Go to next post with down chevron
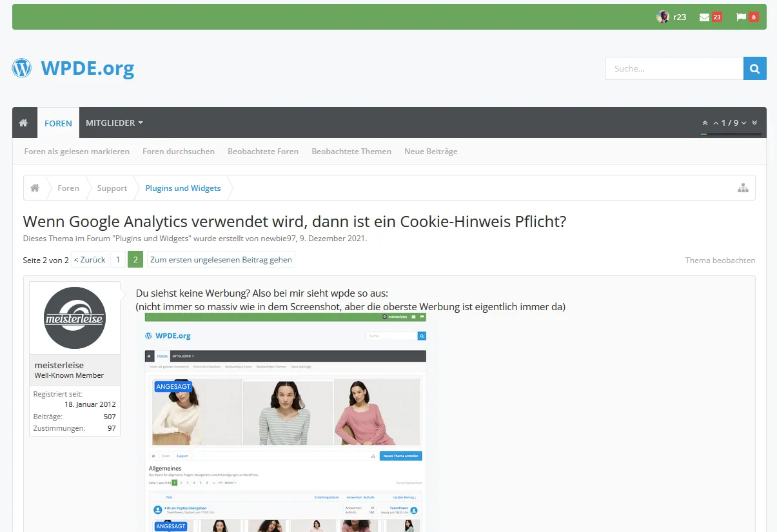This screenshot has width=777, height=532. click(743, 123)
